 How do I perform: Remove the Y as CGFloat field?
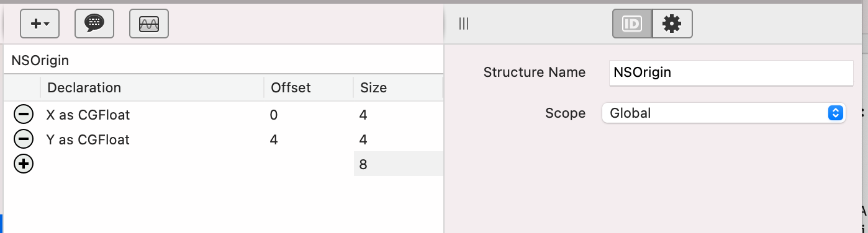click(x=23, y=139)
